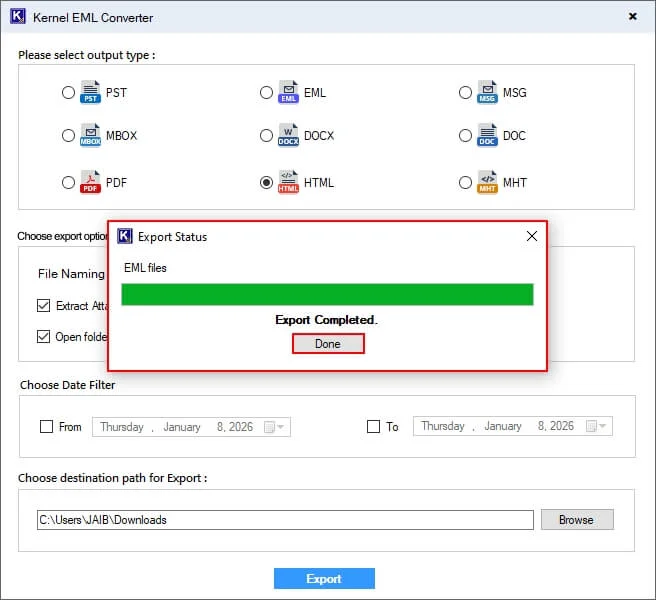Viewport: 656px width, 600px height.
Task: Click the blue Export button
Action: click(x=324, y=578)
